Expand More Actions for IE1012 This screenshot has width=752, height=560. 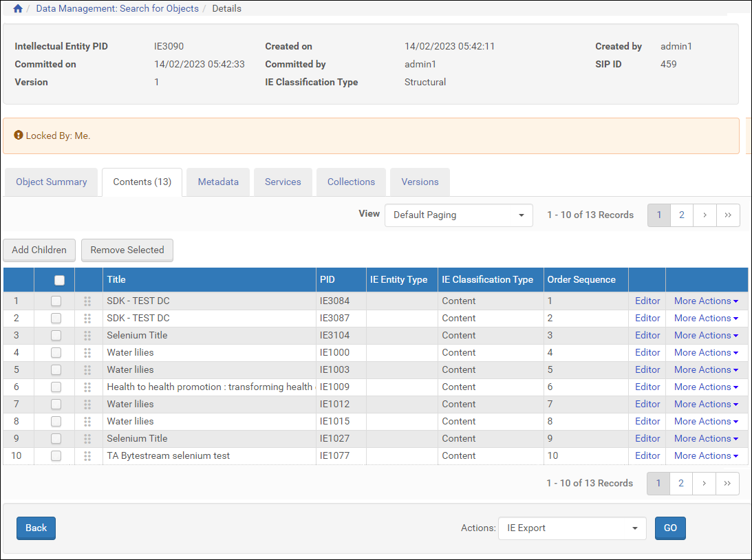pos(706,405)
